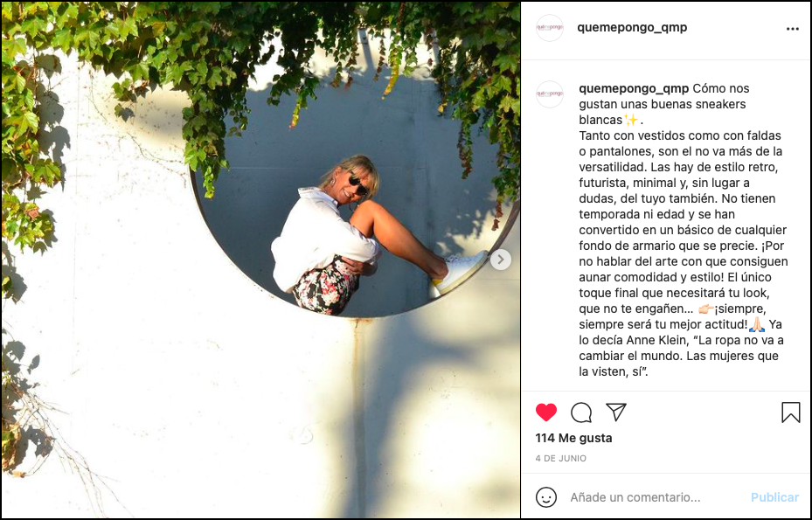812x520 pixels.
Task: Share post via paper plane icon
Action: click(616, 412)
